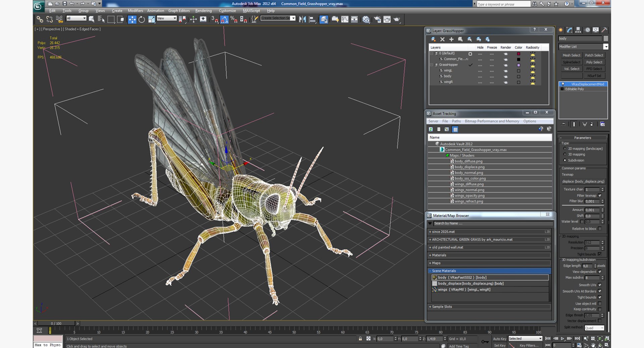
Task: Toggle hide for the body layer row
Action: tap(480, 76)
